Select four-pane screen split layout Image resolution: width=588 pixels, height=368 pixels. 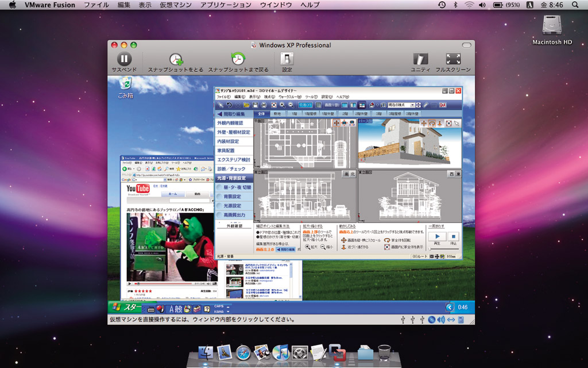[x=362, y=105]
